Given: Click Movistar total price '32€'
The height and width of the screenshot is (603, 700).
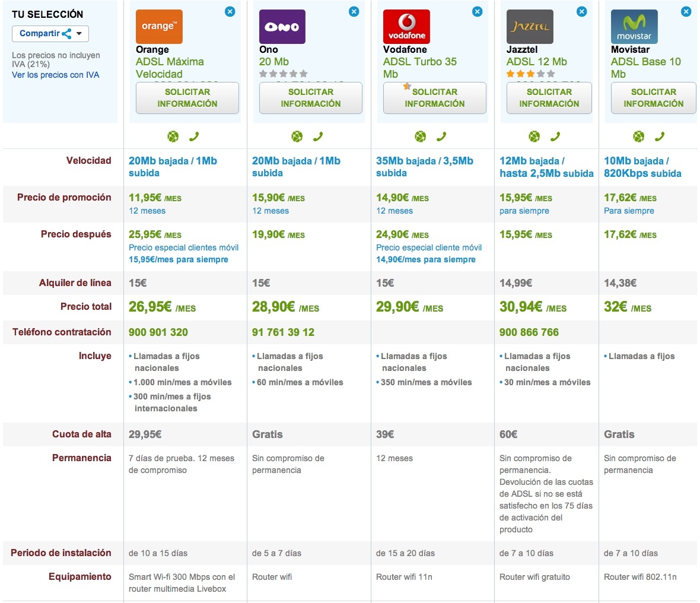Looking at the screenshot, I should tap(616, 307).
